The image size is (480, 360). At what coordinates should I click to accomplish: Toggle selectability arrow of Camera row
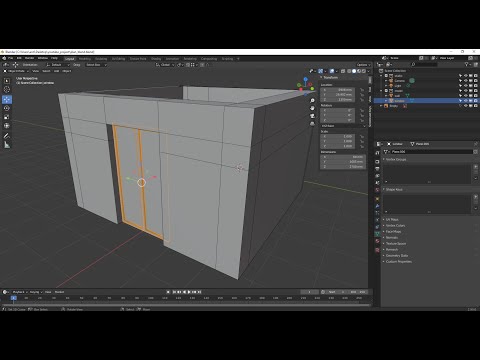point(461,81)
